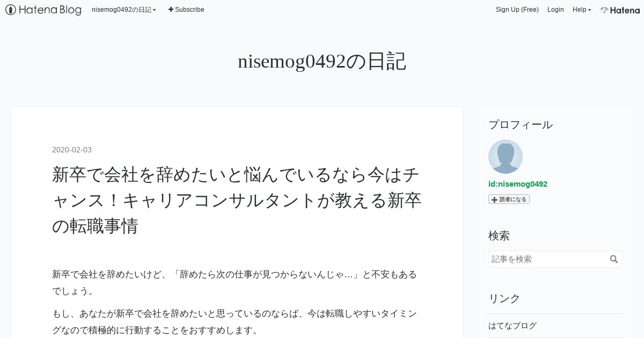
Task: Open the article title 新卒で会社を辞めたい
Action: coord(237,200)
